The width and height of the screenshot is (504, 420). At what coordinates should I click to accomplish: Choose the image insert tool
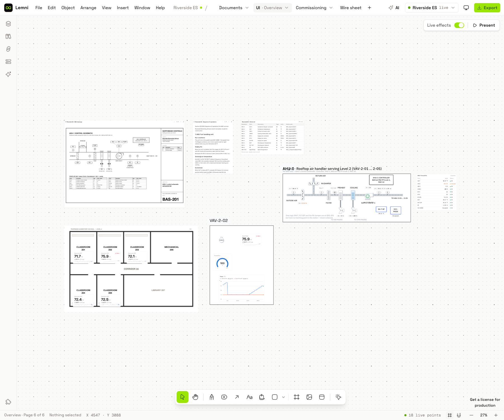[x=309, y=397]
